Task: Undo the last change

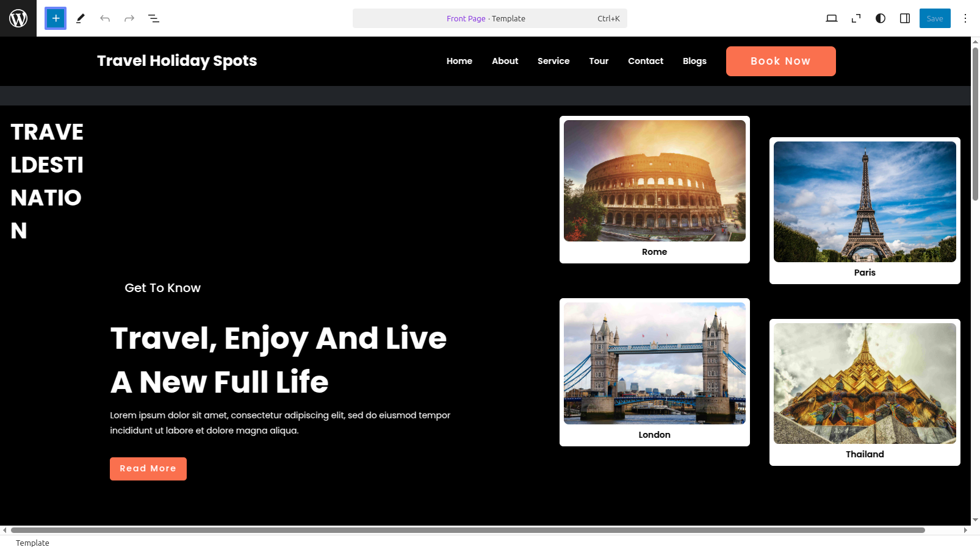Action: click(105, 18)
